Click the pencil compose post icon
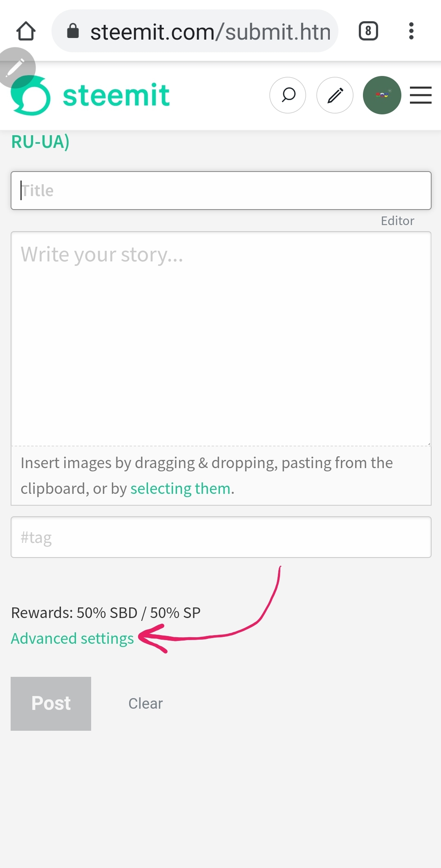The image size is (441, 868). point(335,95)
